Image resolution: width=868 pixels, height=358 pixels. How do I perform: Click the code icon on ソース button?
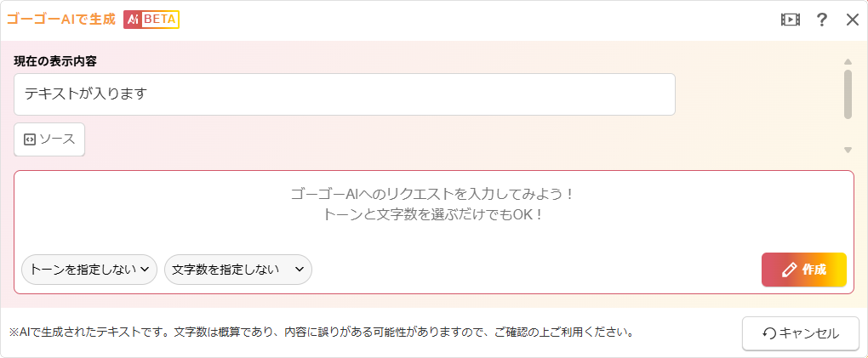(x=30, y=140)
